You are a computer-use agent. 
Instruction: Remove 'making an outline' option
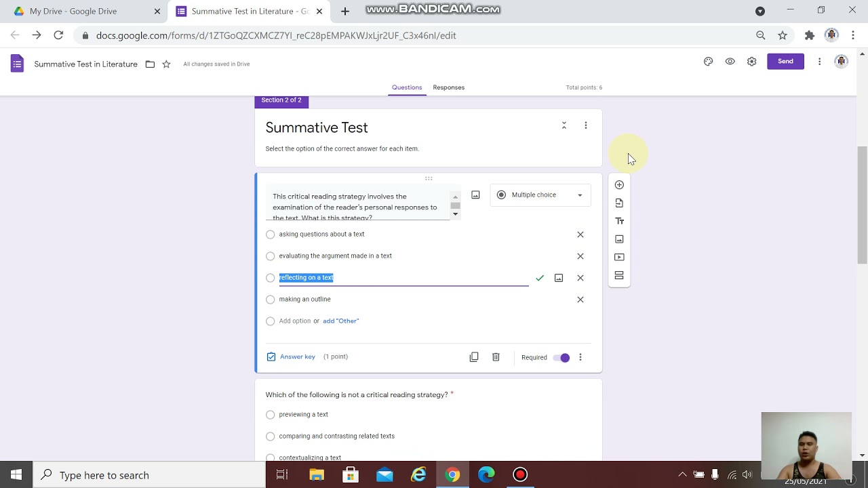point(580,300)
